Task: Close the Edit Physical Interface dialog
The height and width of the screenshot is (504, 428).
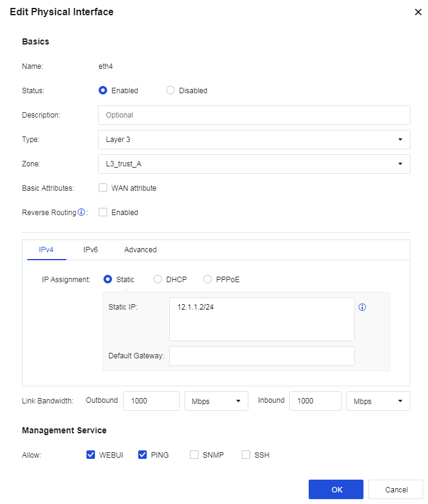Action: [x=418, y=12]
